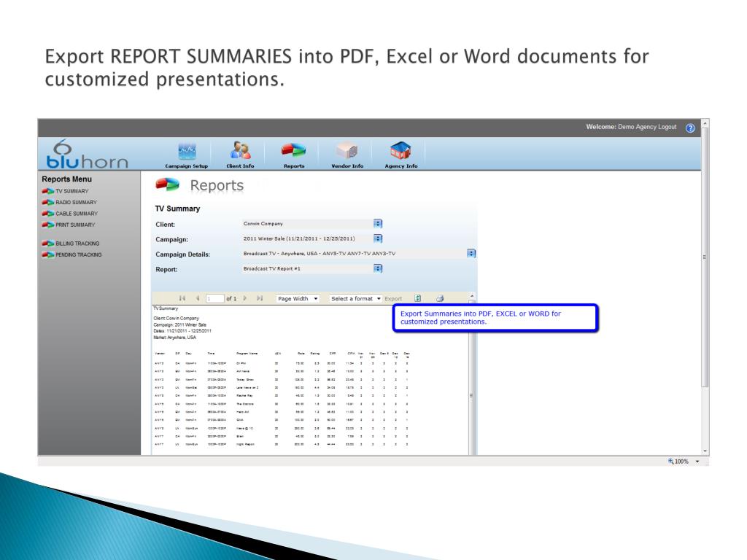Go to next report page arrow
The width and height of the screenshot is (747, 560).
(x=245, y=298)
